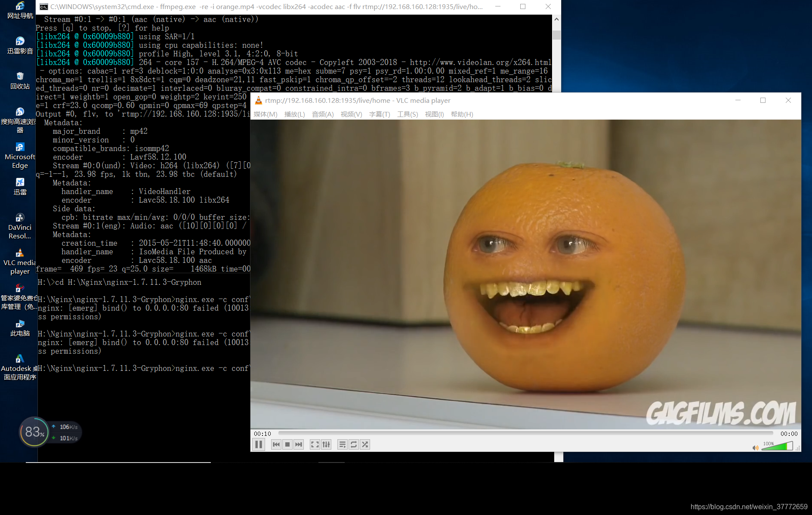Click x264.html URL in ffmpeg output
The image size is (812, 515).
pyautogui.click(x=481, y=62)
